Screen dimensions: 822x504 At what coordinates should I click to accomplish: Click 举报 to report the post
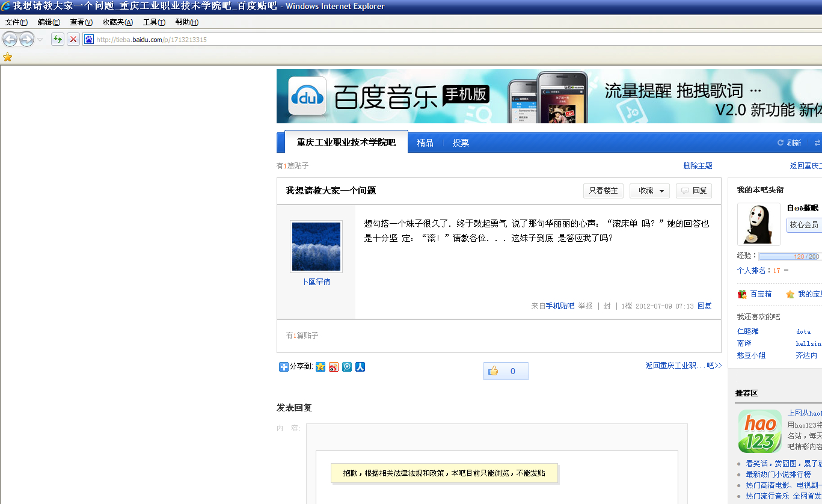(585, 306)
